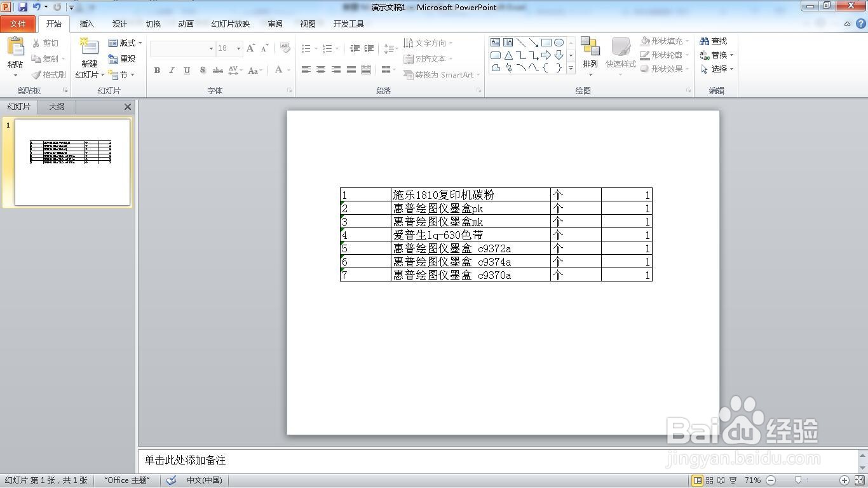Start Slide Show from status bar

(733, 480)
